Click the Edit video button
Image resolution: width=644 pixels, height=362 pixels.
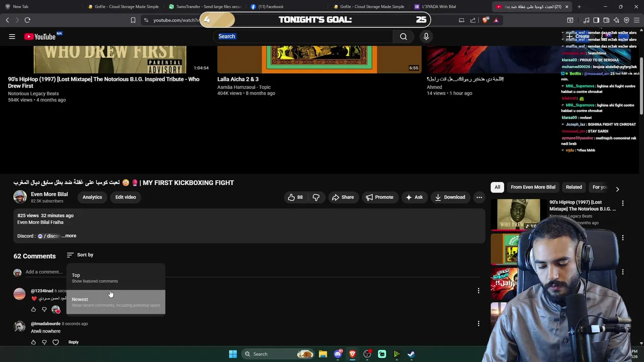tap(125, 197)
